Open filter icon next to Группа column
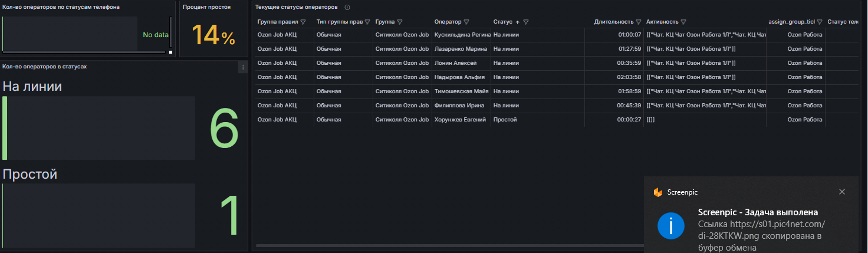This screenshot has width=868, height=253. (400, 22)
